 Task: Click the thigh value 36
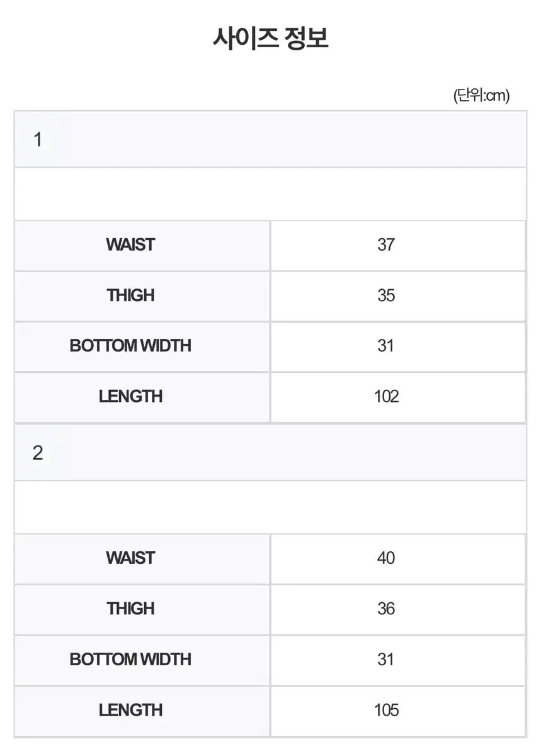(386, 609)
